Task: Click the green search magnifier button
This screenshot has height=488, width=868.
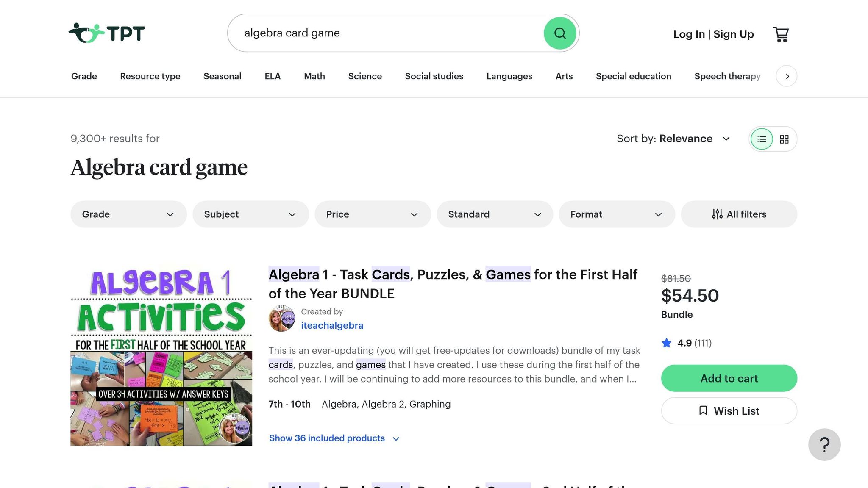Action: pos(560,33)
